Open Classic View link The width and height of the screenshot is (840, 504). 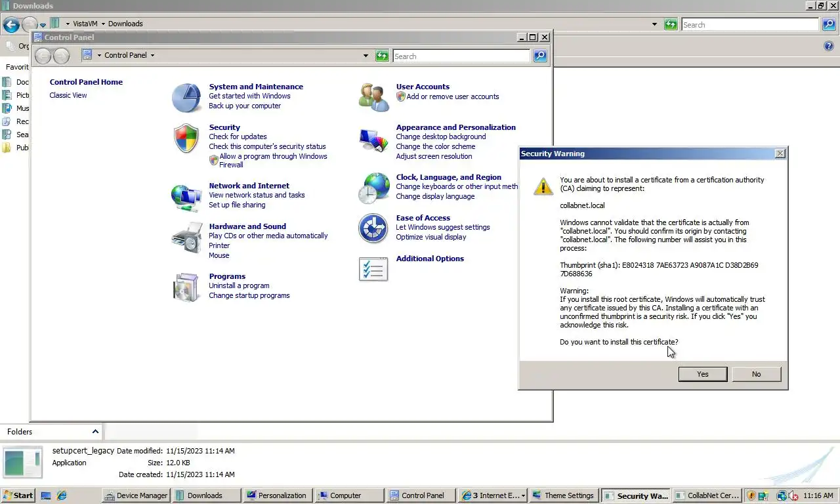point(68,95)
